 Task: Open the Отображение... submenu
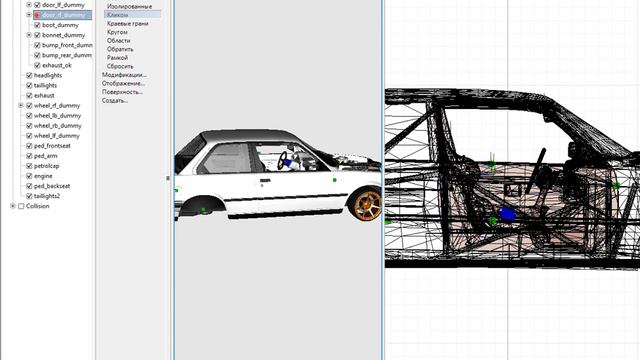[123, 83]
